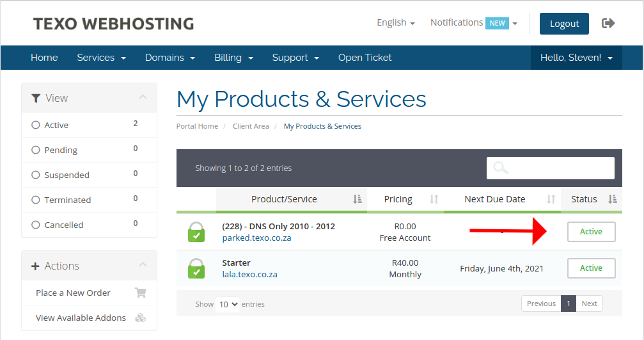Sort by Next Due Date arrows icon

551,199
